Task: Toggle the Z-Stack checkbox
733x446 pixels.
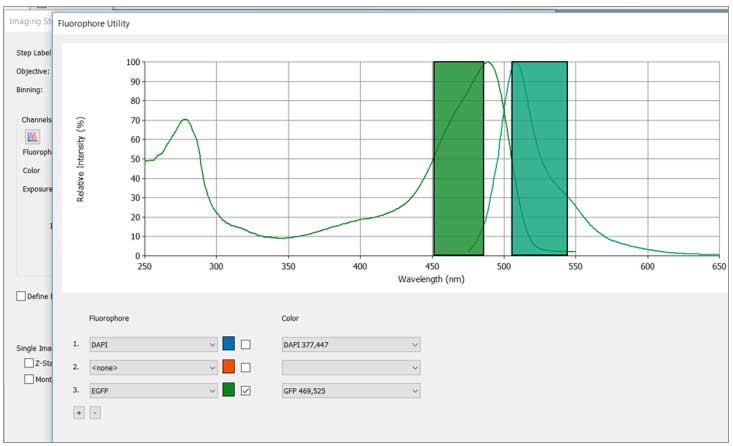Action: tap(29, 363)
